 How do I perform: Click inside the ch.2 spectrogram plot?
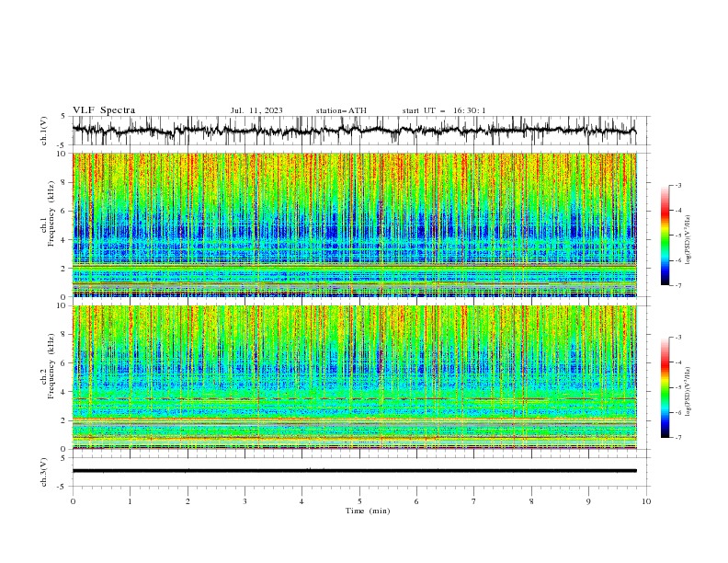(x=354, y=377)
